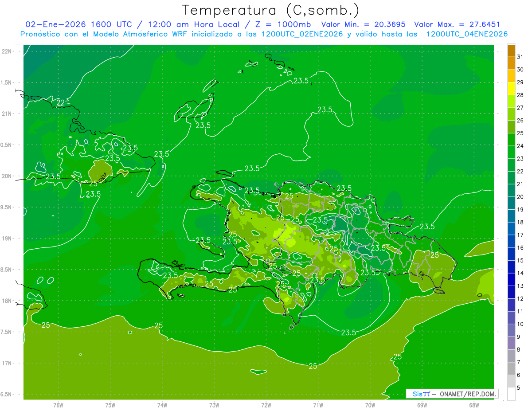The width and height of the screenshot is (532, 411).
Task: Click the "1200UTC_04ENE2026" valid-until time
Action: 467,34
